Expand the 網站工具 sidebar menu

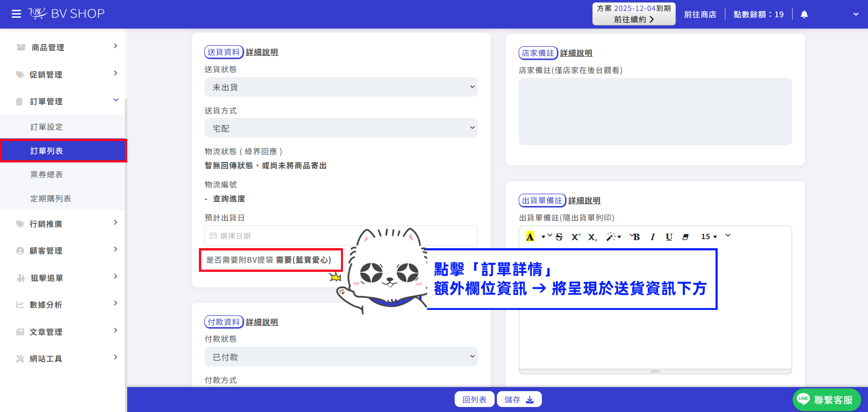63,358
